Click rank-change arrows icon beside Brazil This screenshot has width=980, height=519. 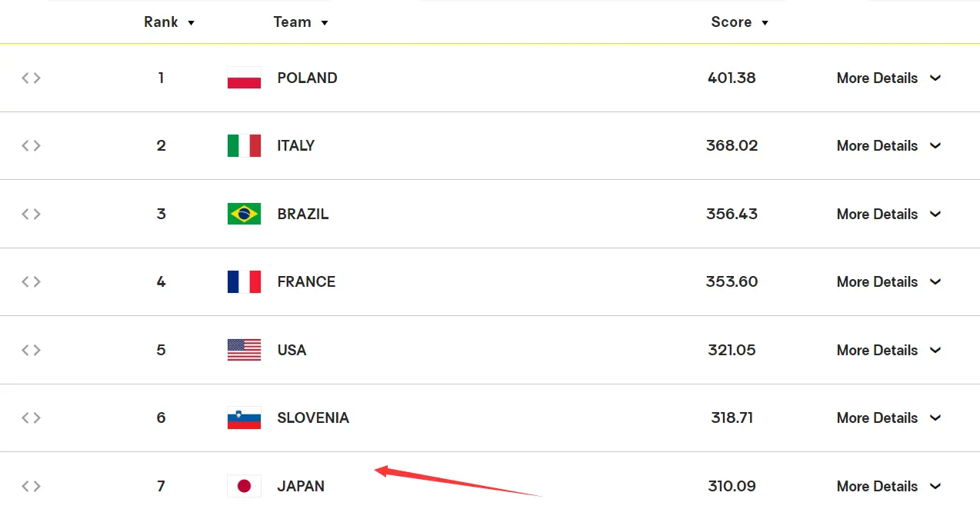tap(31, 214)
